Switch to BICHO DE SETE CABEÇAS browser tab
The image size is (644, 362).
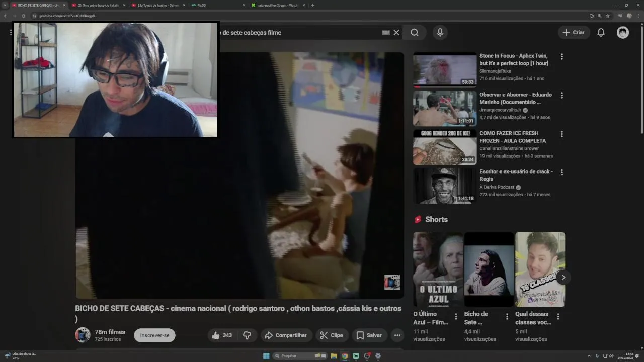click(x=37, y=5)
